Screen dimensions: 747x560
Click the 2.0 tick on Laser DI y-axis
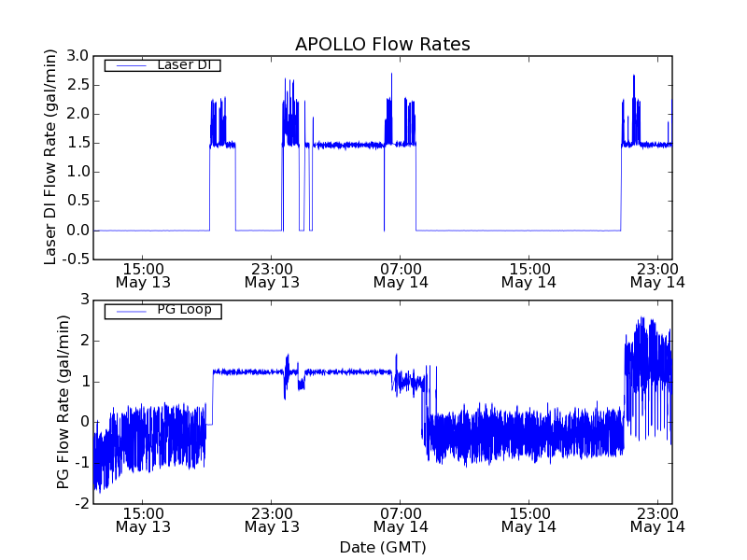[x=78, y=114]
